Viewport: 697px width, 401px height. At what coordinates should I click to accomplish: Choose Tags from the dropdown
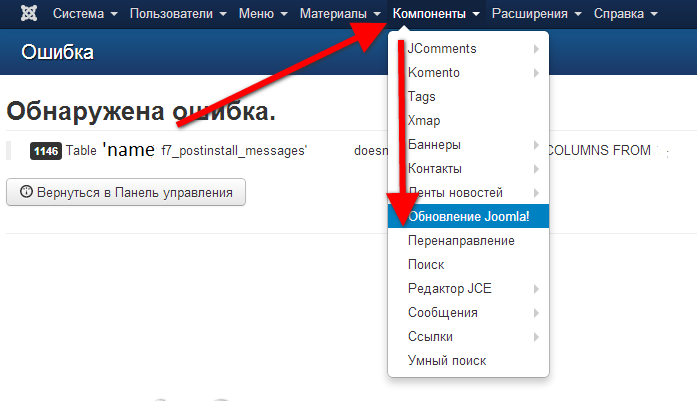pos(422,97)
